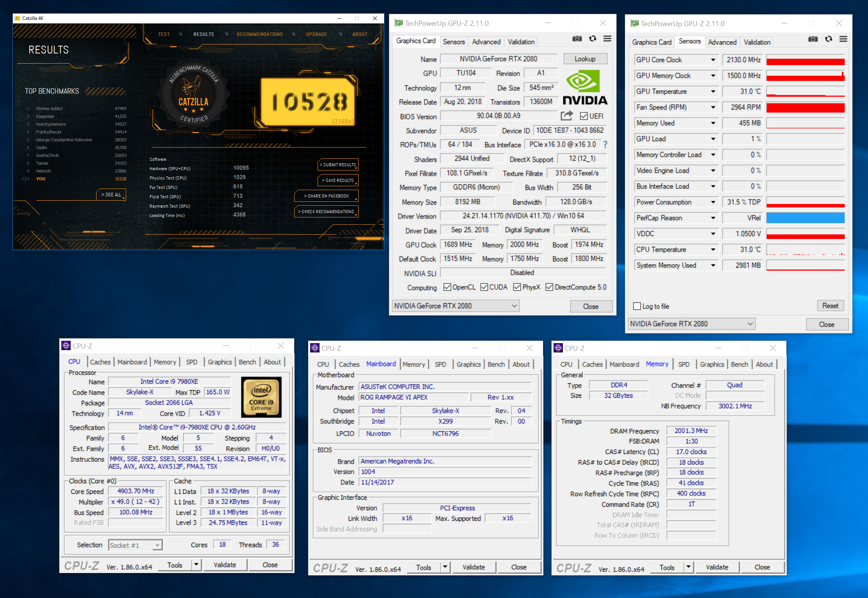Enable Log to file checkbox
The image size is (868, 598).
tap(637, 306)
